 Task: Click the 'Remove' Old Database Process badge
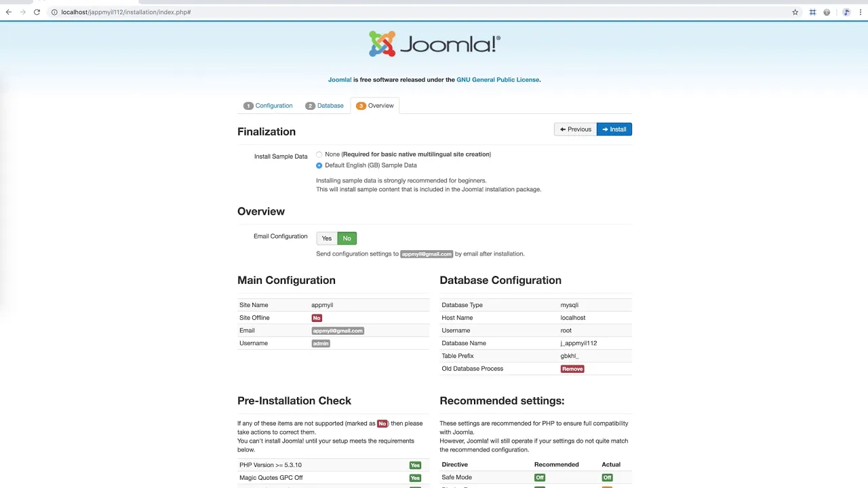[572, 369]
